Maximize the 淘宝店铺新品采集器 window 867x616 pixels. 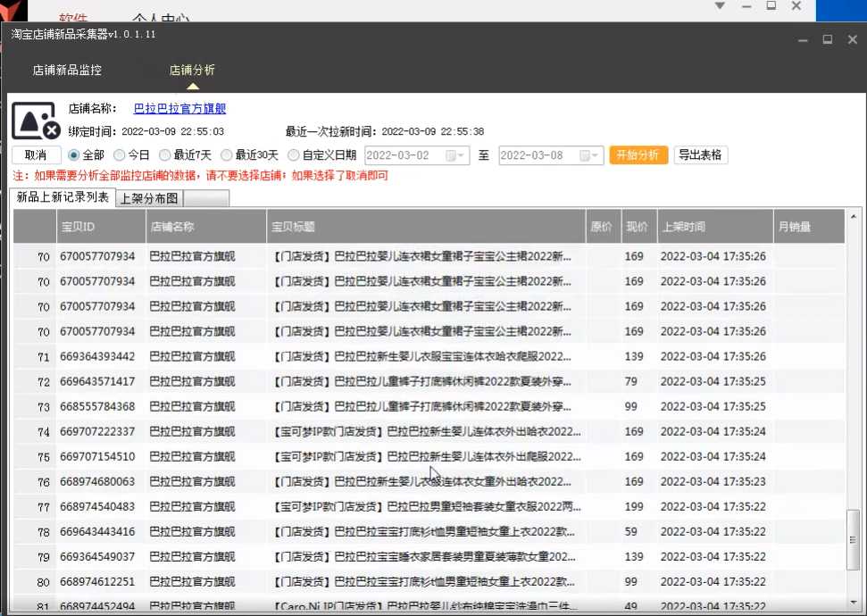tap(828, 39)
